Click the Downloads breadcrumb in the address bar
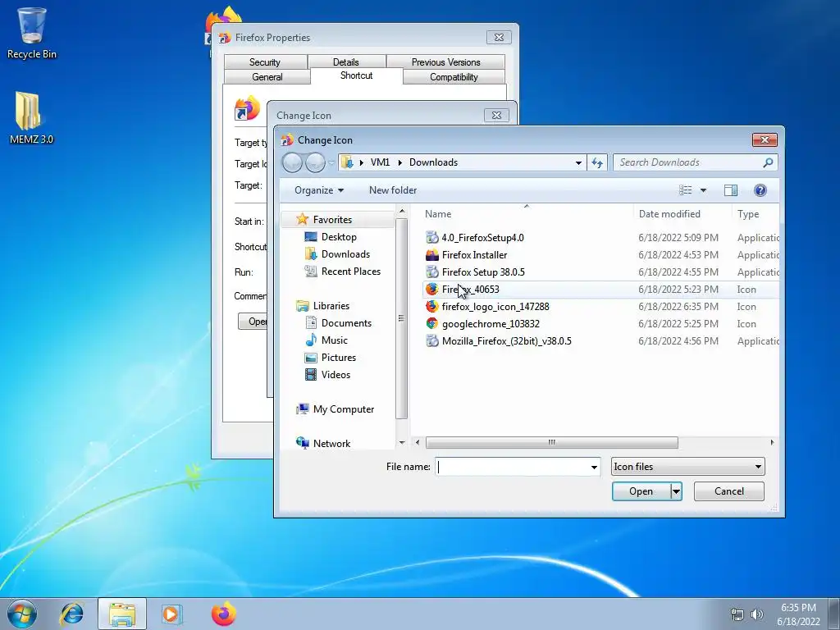840x630 pixels. [x=433, y=162]
